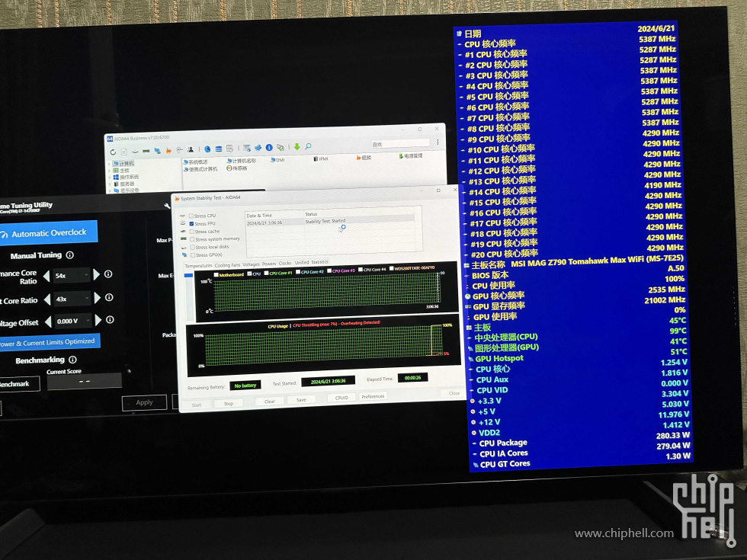This screenshot has height=560, width=747.
Task: Click the stacked database disks icon in AIDA64 toolbar
Action: coord(218,149)
